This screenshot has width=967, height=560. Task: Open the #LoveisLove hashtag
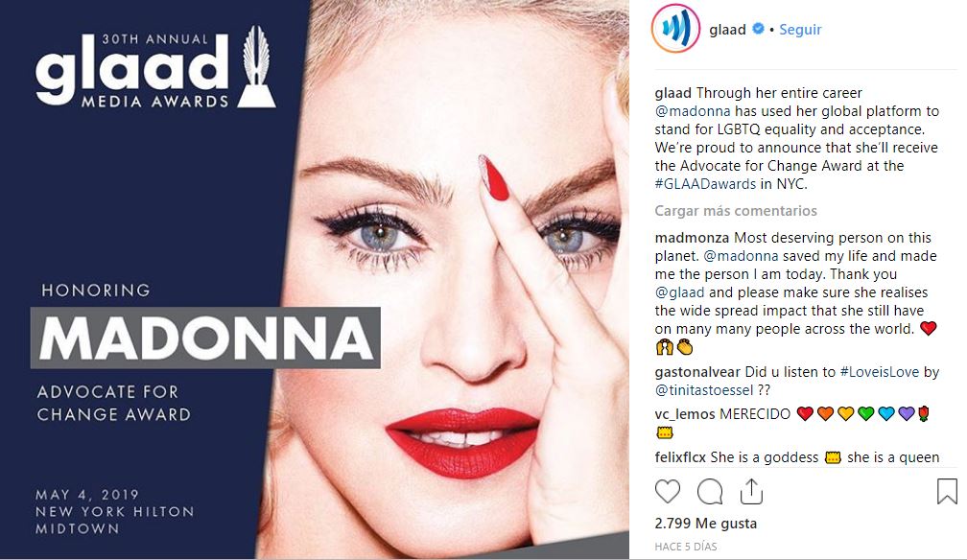click(x=880, y=372)
